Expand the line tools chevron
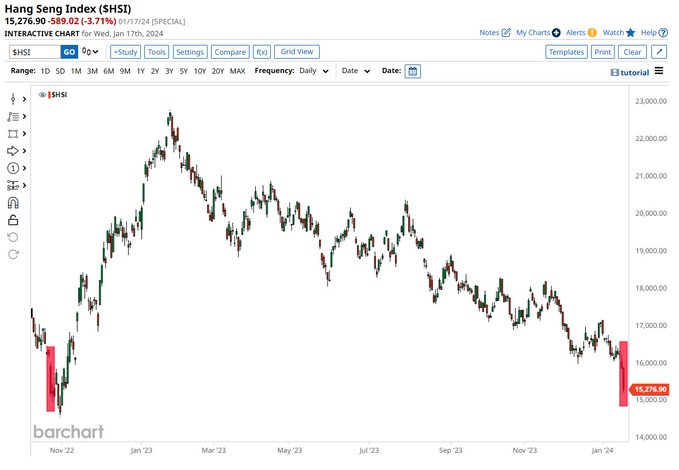 [x=24, y=117]
